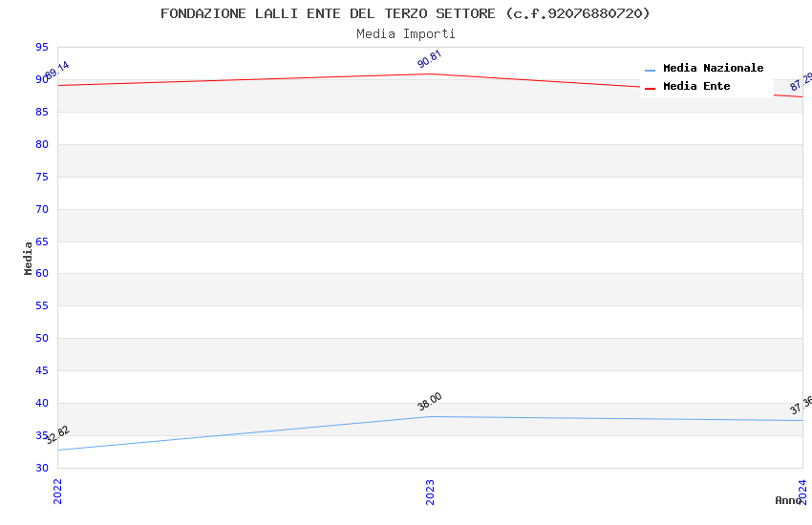Image resolution: width=812 pixels, height=525 pixels.
Task: Click the 75 y-axis tick label
Action: click(42, 177)
